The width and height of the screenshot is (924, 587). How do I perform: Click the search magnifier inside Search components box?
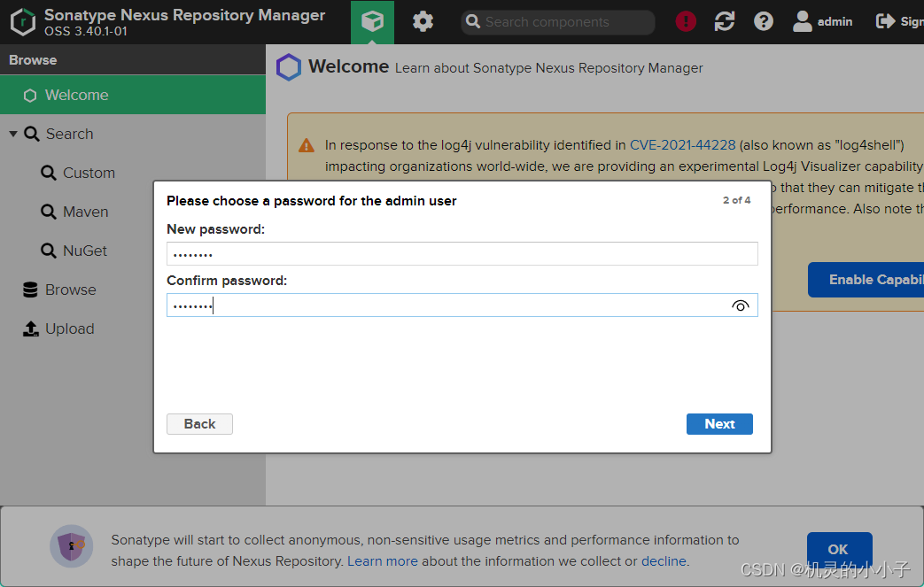click(472, 22)
